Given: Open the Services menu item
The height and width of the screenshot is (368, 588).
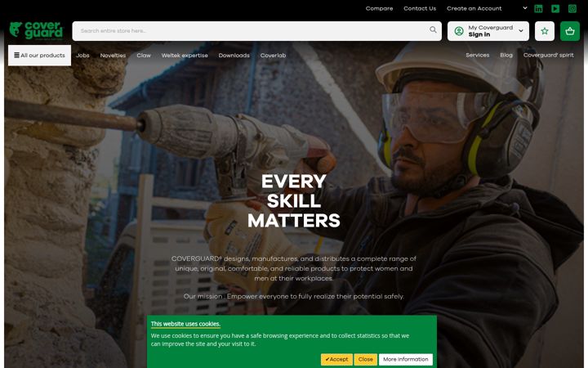Looking at the screenshot, I should click(478, 55).
